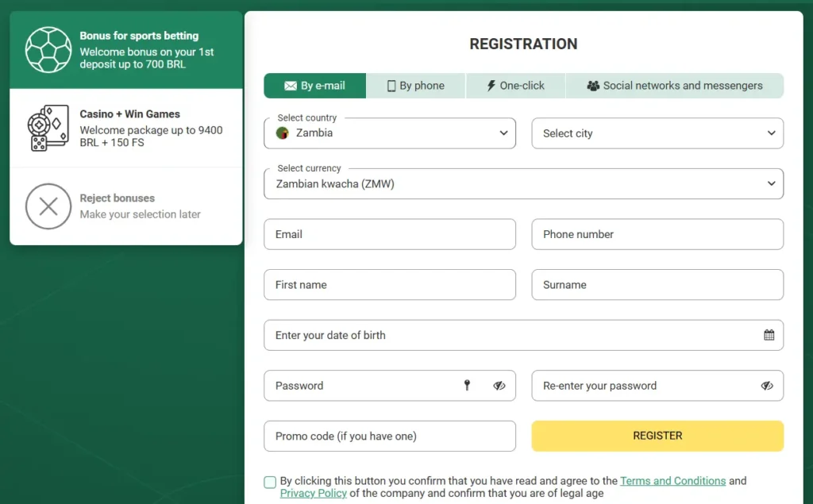Focus the Promo code input field
813x504 pixels.
point(389,436)
